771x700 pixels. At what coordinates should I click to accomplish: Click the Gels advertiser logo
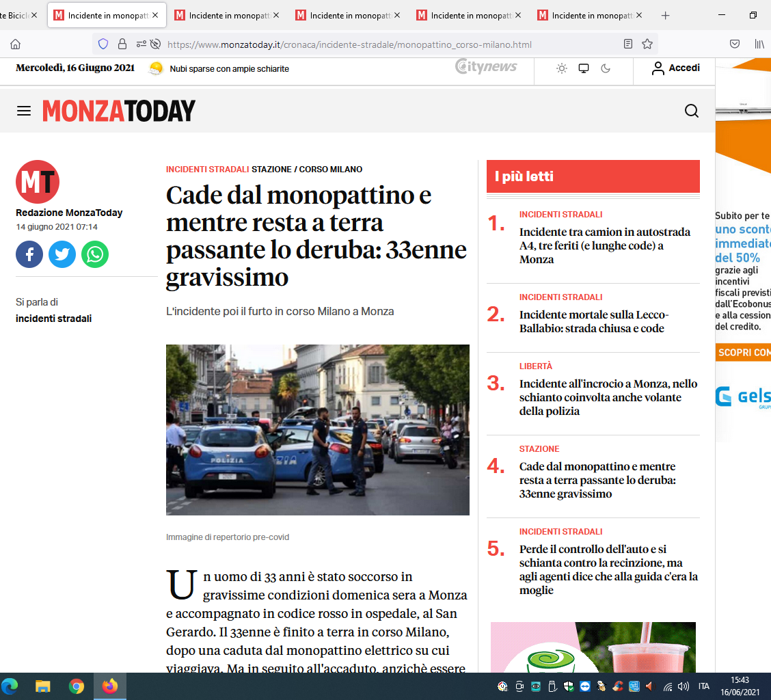pyautogui.click(x=743, y=396)
